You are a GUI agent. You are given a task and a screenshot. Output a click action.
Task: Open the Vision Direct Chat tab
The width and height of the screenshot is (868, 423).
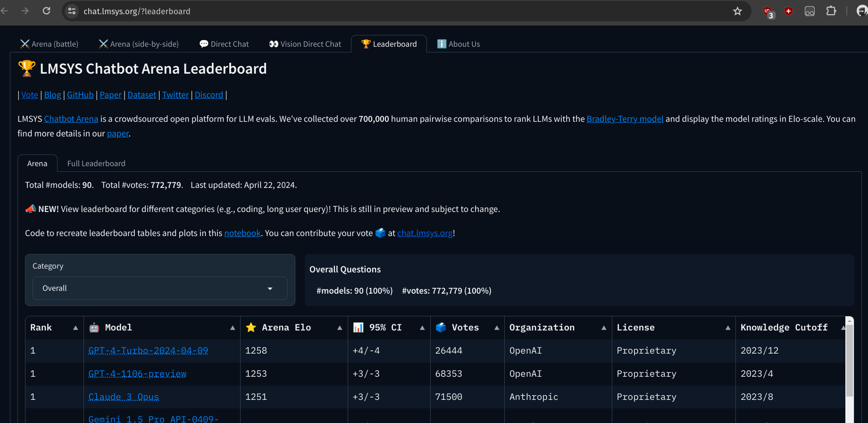(305, 44)
